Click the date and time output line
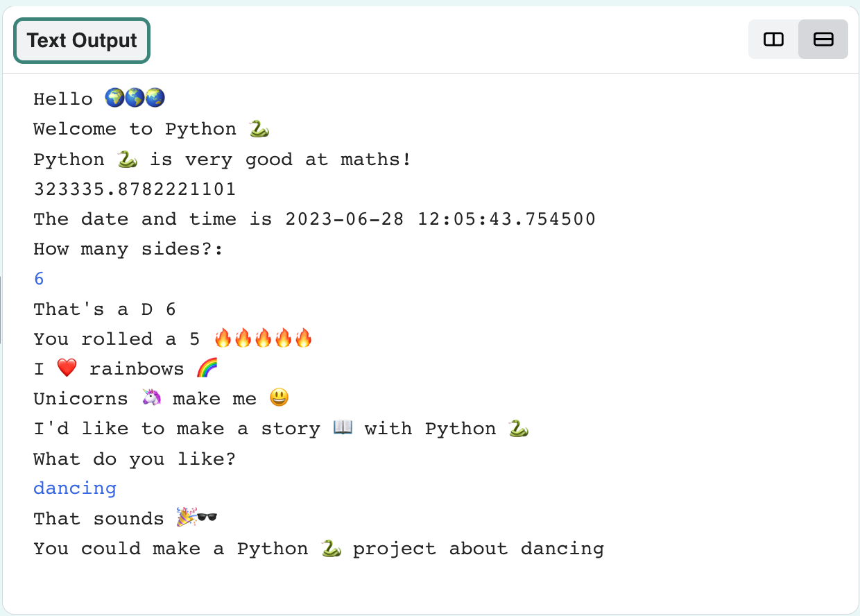860x616 pixels. 313,219
